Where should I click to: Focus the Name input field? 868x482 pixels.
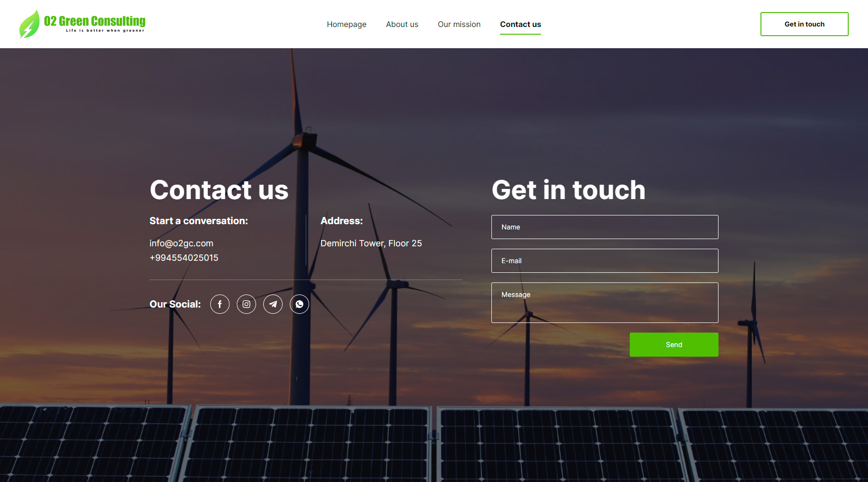coord(605,227)
